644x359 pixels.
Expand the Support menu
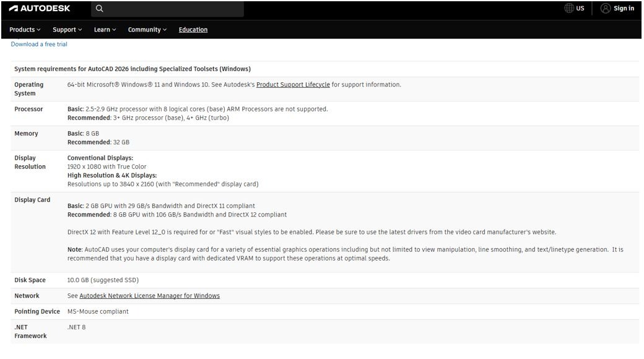(x=67, y=30)
